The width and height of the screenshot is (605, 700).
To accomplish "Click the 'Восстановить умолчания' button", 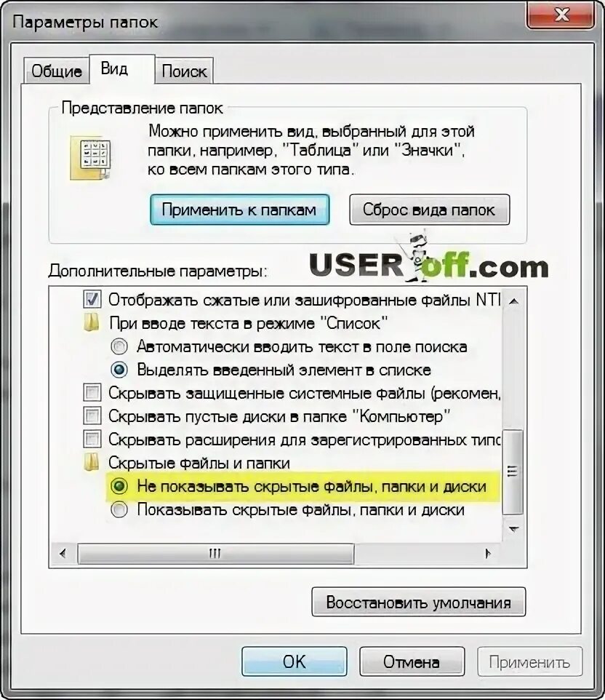I will tap(419, 602).
